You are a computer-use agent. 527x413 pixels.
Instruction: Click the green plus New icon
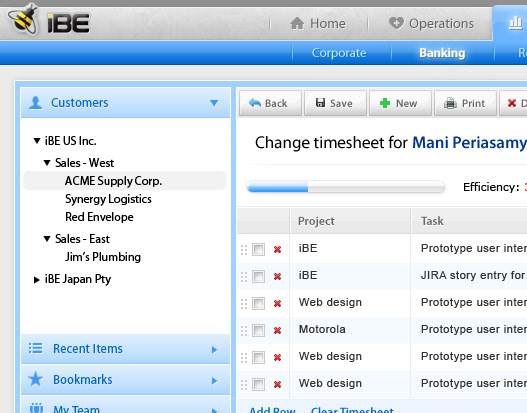385,103
